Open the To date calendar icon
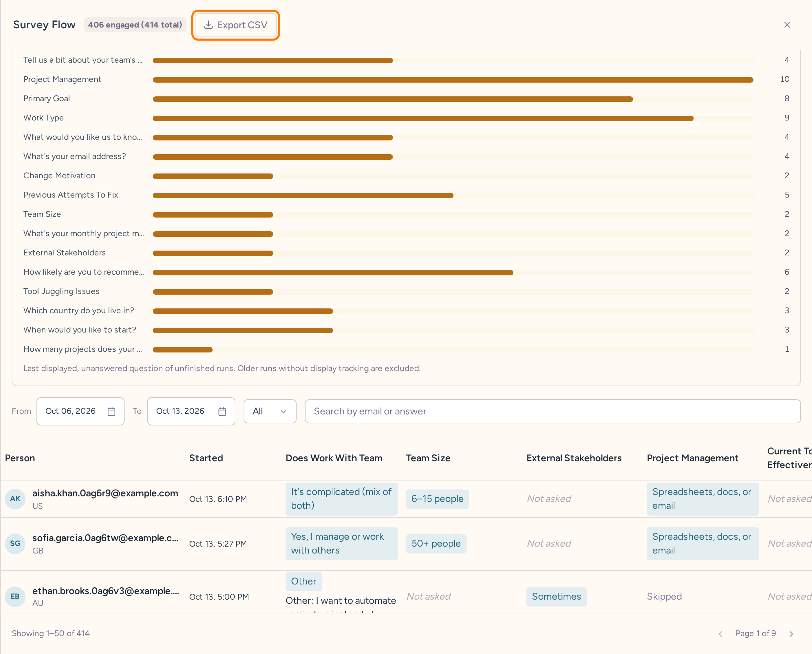Image resolution: width=812 pixels, height=654 pixels. point(222,411)
